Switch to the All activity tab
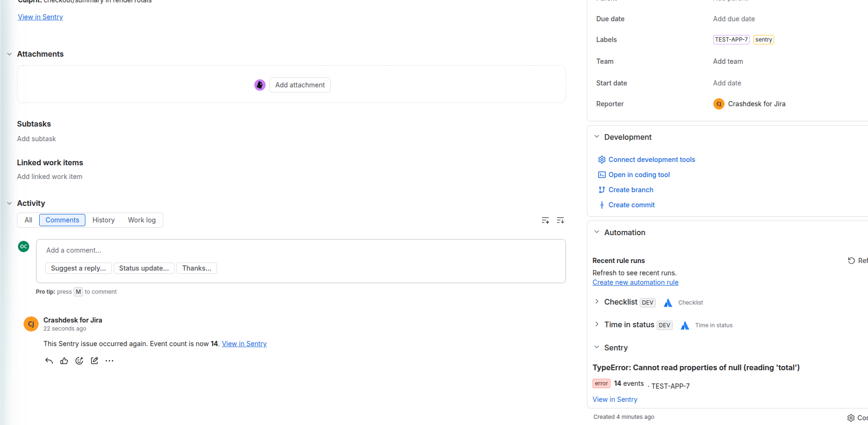 click(28, 220)
